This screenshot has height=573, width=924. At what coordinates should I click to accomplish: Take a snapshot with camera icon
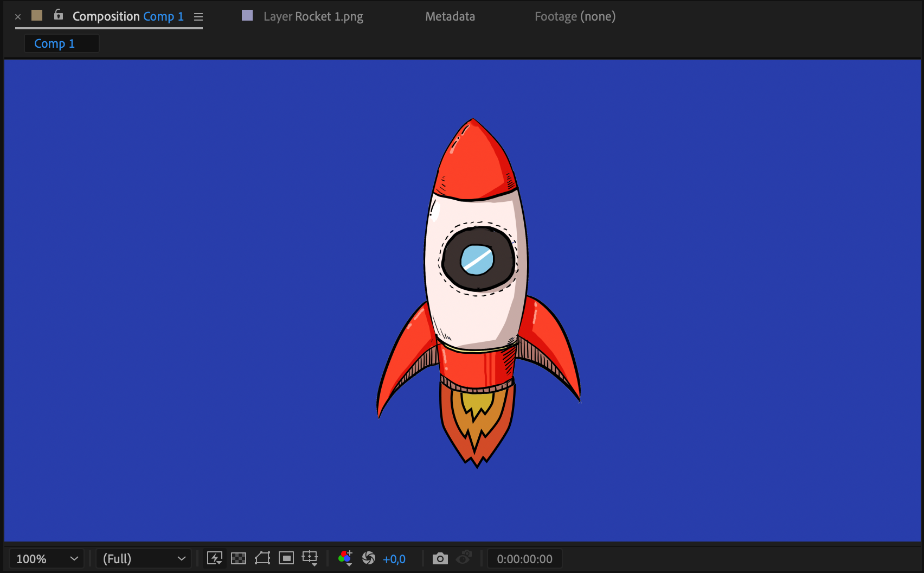(440, 558)
